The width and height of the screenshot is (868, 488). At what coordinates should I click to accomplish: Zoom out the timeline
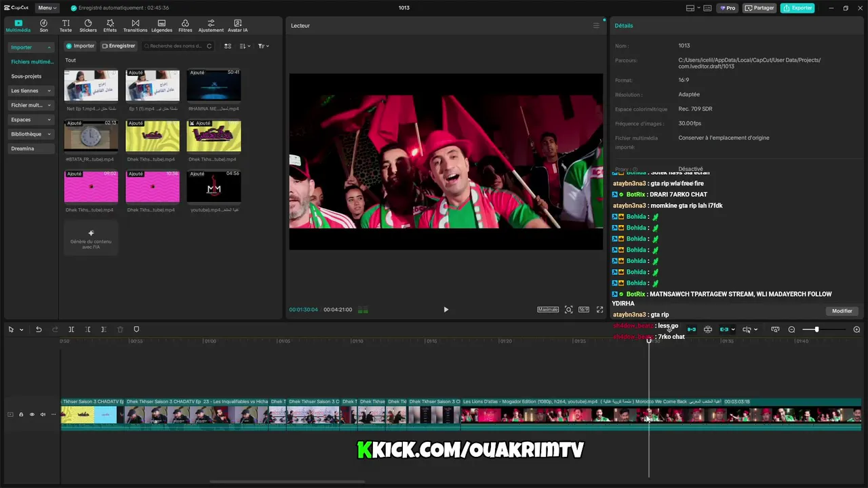click(x=791, y=329)
